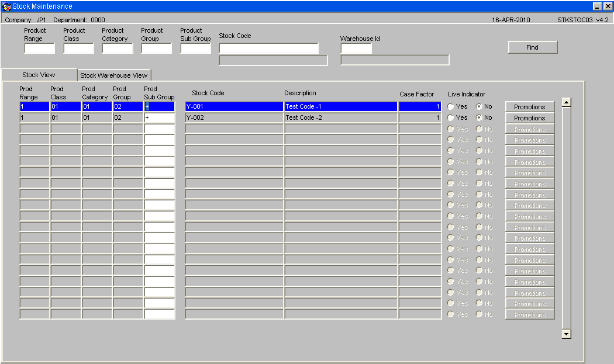Close the Stock Maintenance window

click(x=608, y=6)
